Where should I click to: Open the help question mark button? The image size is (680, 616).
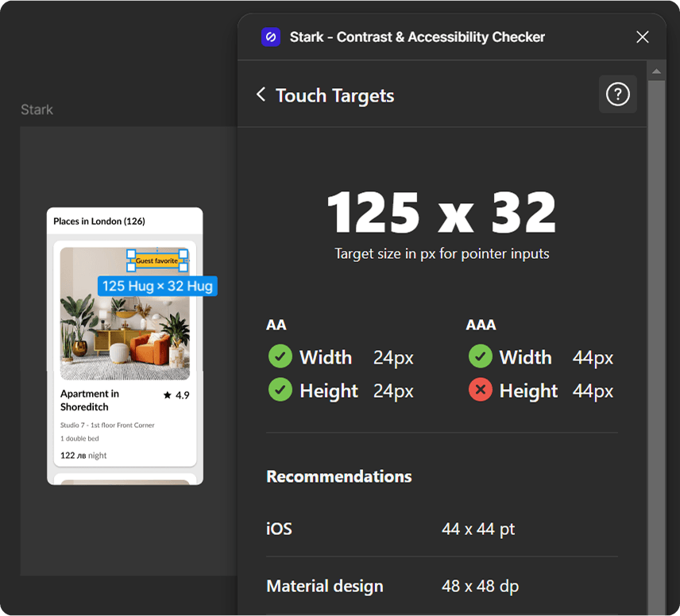point(617,94)
